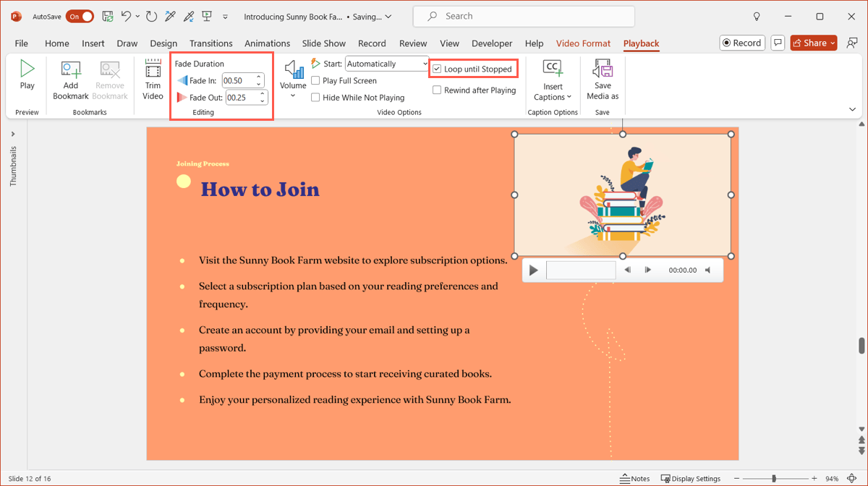Image resolution: width=868 pixels, height=486 pixels.
Task: Open the Developer tab
Action: (492, 43)
